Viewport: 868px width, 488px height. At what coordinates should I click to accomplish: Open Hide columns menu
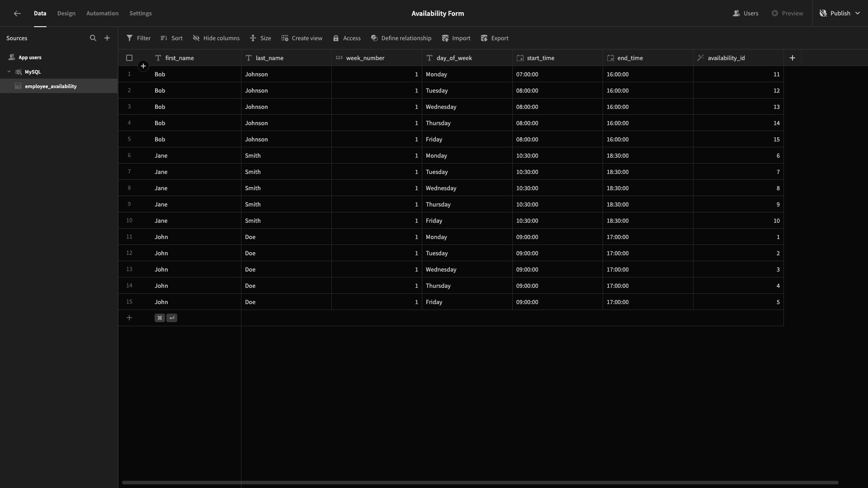(216, 38)
